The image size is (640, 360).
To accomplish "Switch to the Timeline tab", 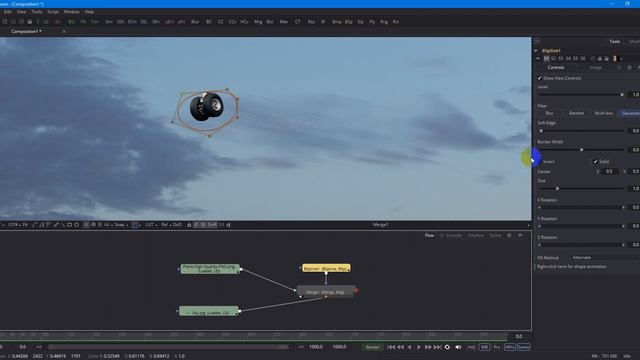I will point(476,236).
